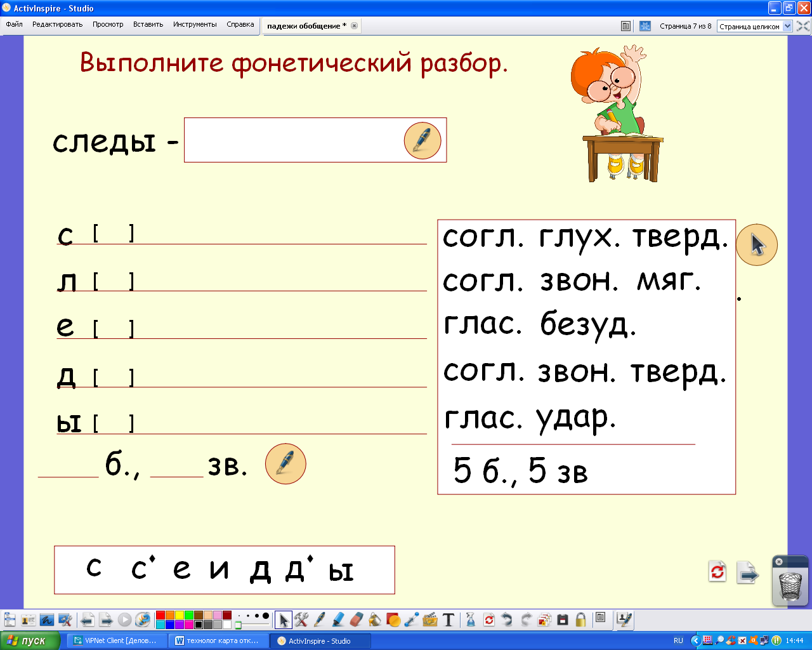Click the blue snowflake freeze icon
The height and width of the screenshot is (650, 812).
[645, 26]
